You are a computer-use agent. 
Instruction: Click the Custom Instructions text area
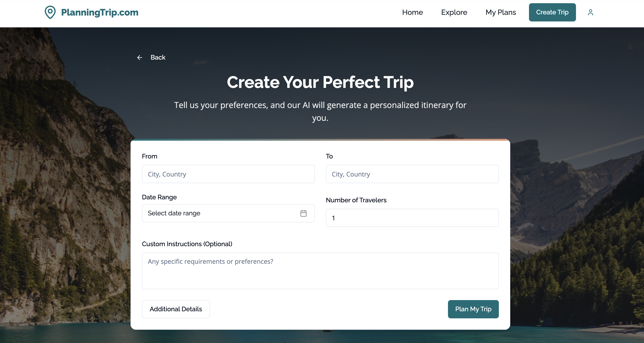[x=320, y=271]
